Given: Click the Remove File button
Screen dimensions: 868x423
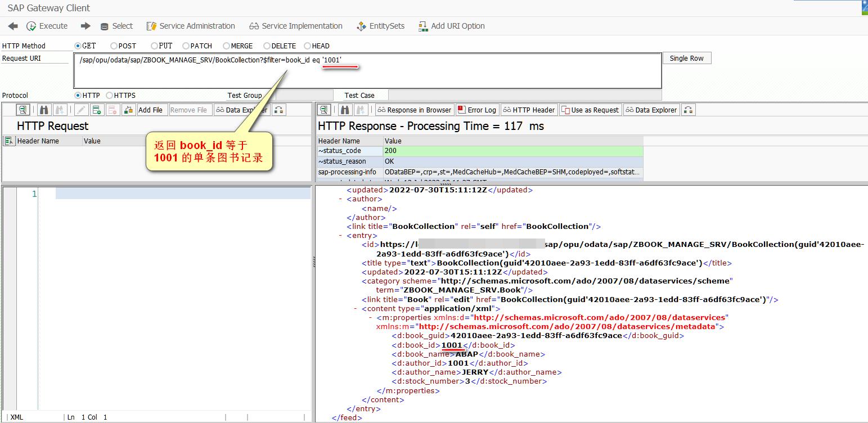Looking at the screenshot, I should pyautogui.click(x=190, y=110).
